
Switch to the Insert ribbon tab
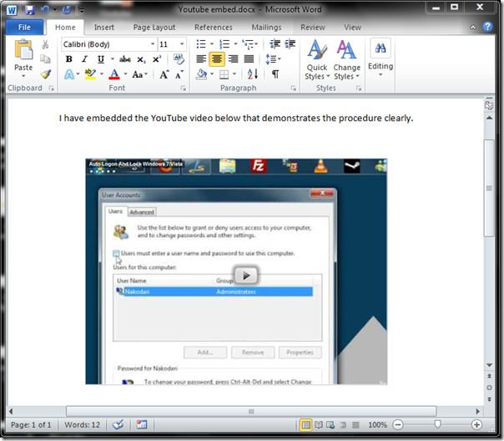click(x=104, y=28)
